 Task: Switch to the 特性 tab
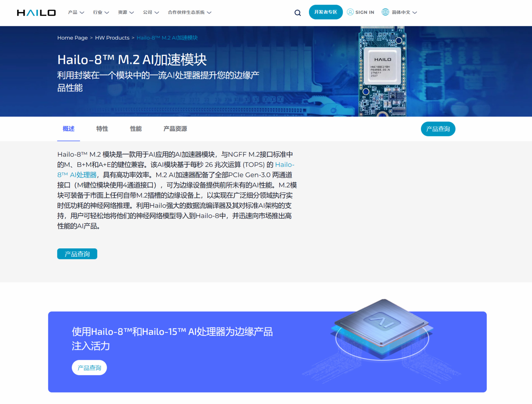coord(102,129)
